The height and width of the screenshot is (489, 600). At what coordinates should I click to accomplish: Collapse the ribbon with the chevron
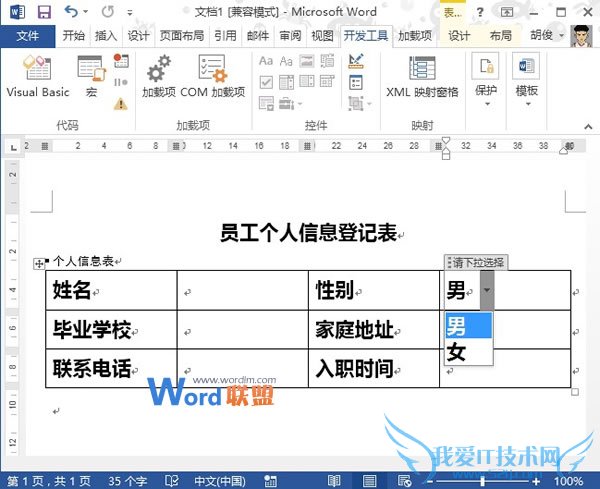tap(588, 126)
